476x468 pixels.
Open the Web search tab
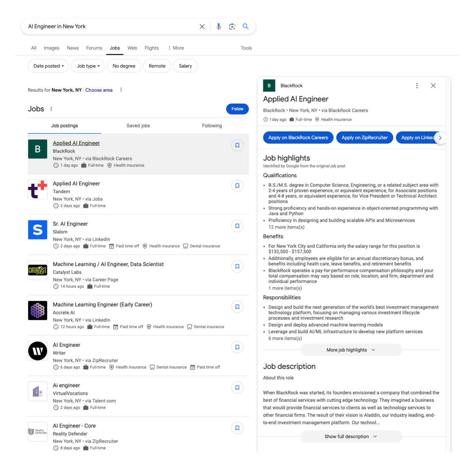(132, 48)
